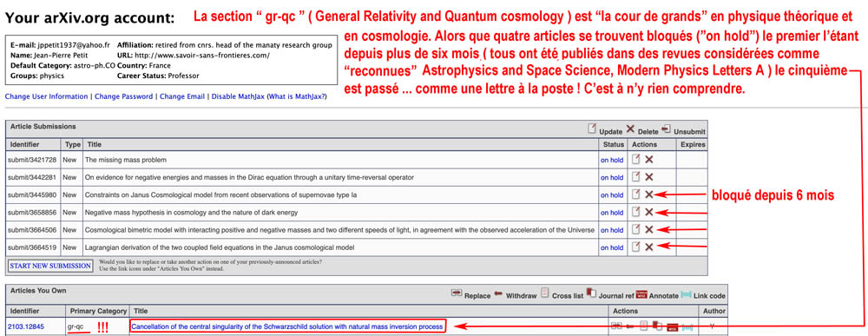Open Change User Information link

pyautogui.click(x=47, y=96)
